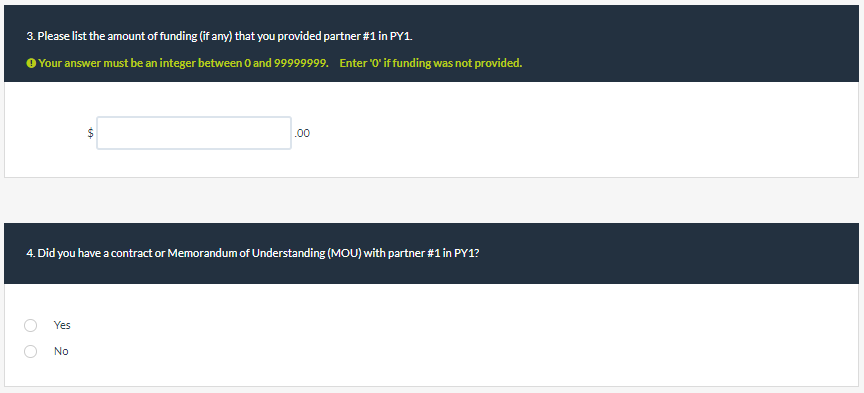Click the gray gap between the questions
864x393 pixels.
(x=431, y=200)
